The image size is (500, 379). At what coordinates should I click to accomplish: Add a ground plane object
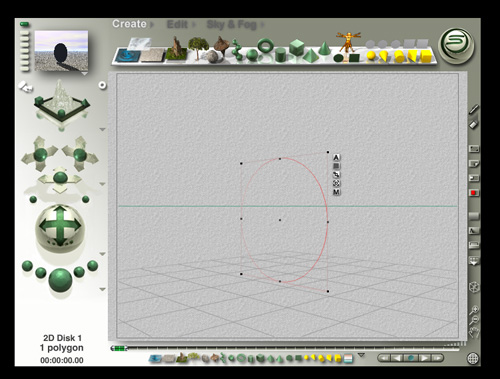153,55
